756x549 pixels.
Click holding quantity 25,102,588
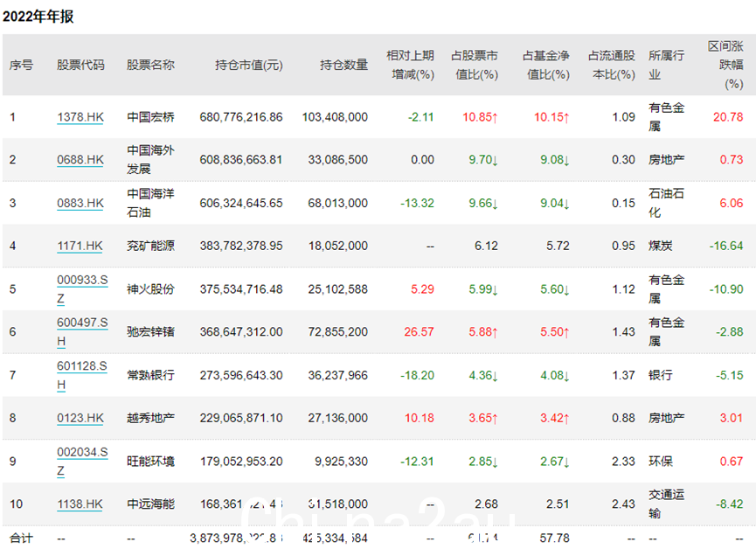coord(338,289)
